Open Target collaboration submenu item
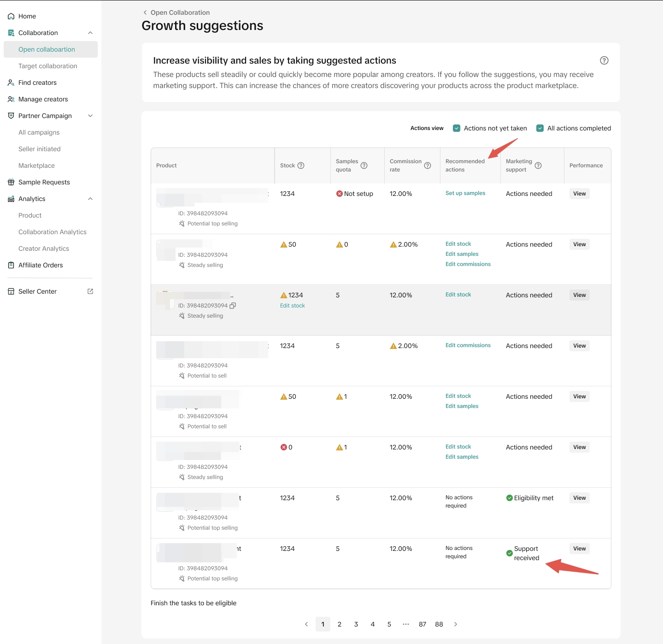This screenshot has width=663, height=644. coord(48,66)
